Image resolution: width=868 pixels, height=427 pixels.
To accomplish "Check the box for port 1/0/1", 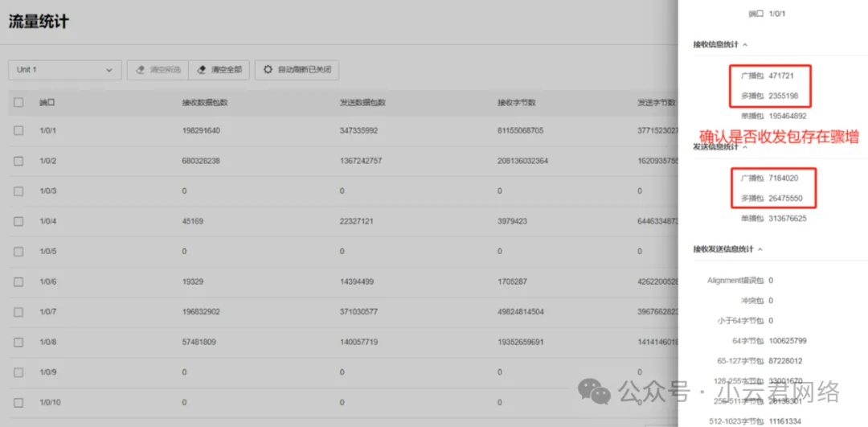I will (x=18, y=130).
